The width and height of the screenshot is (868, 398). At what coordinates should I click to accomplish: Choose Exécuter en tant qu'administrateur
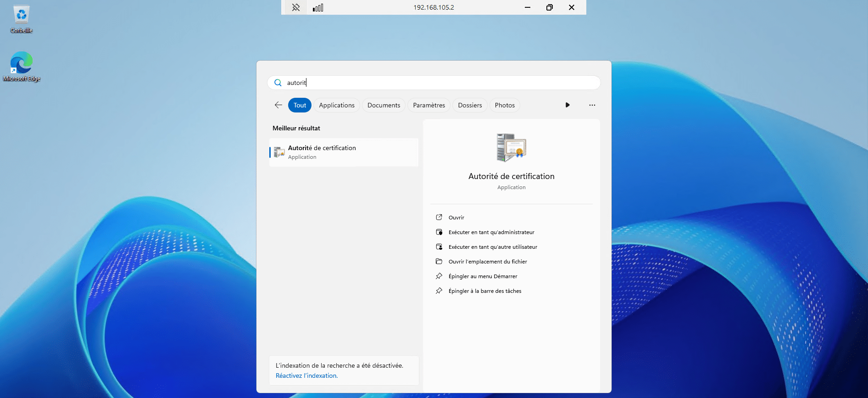tap(491, 232)
